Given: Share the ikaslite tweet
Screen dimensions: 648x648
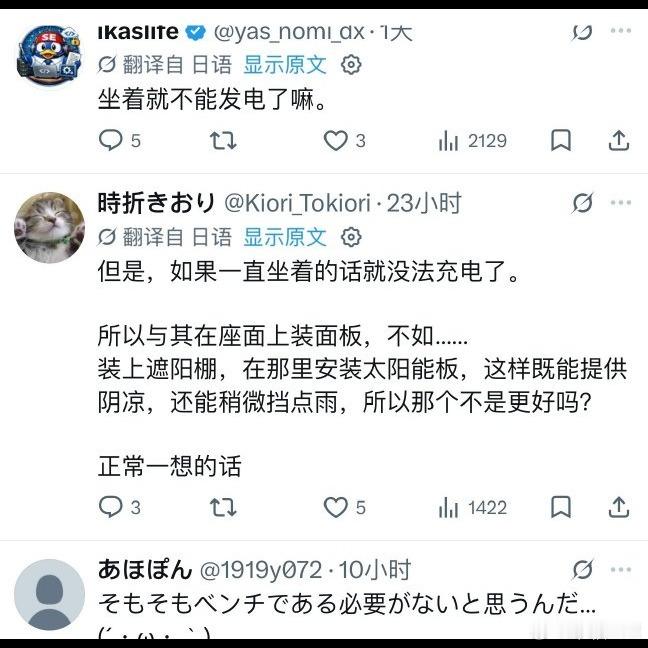Looking at the screenshot, I should pyautogui.click(x=619, y=141).
